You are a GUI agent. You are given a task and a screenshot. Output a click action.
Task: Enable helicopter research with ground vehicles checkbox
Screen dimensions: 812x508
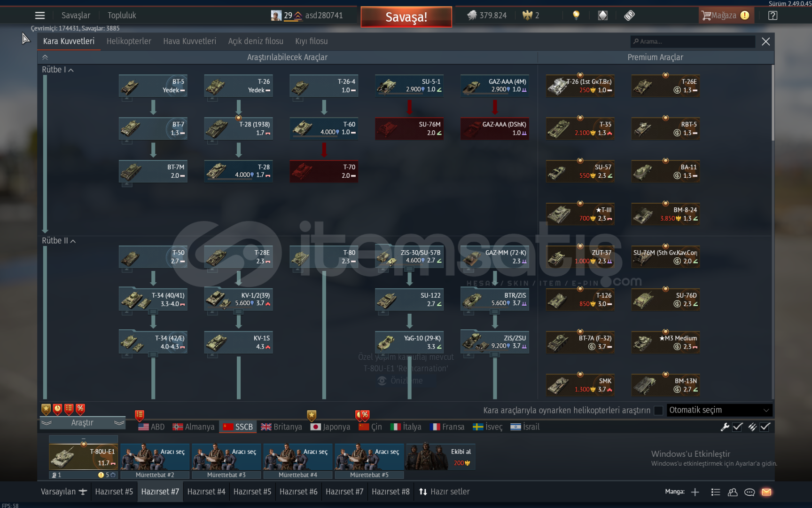[x=658, y=411]
